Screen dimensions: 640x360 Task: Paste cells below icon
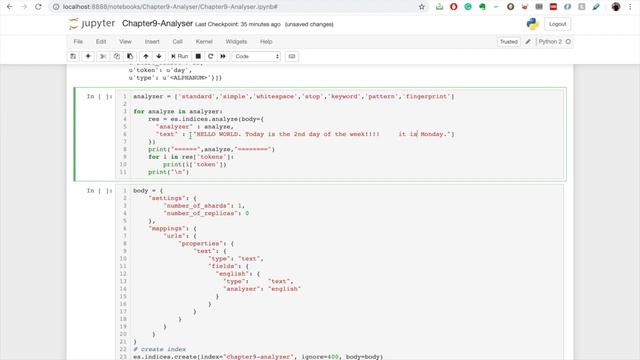point(130,56)
